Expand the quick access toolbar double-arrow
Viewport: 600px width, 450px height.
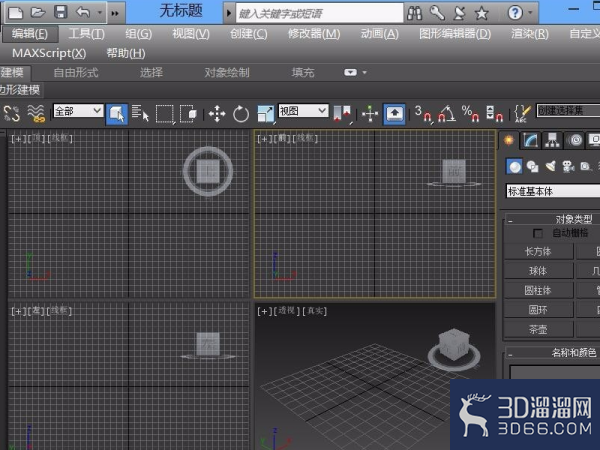(x=115, y=13)
